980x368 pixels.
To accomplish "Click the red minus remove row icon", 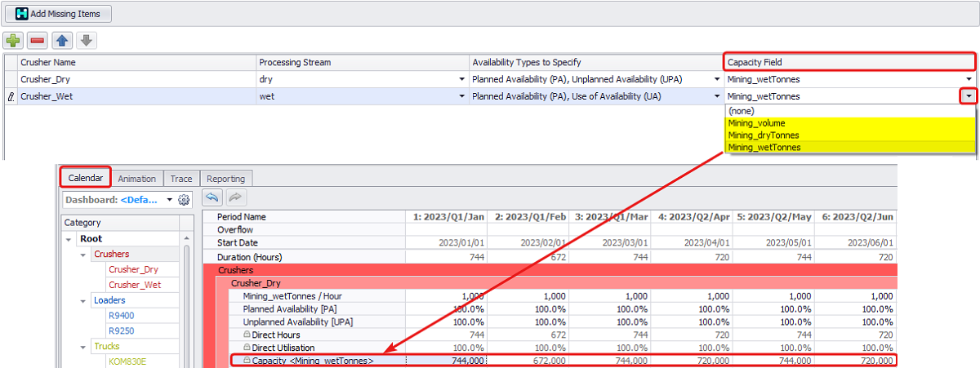I will pos(38,40).
